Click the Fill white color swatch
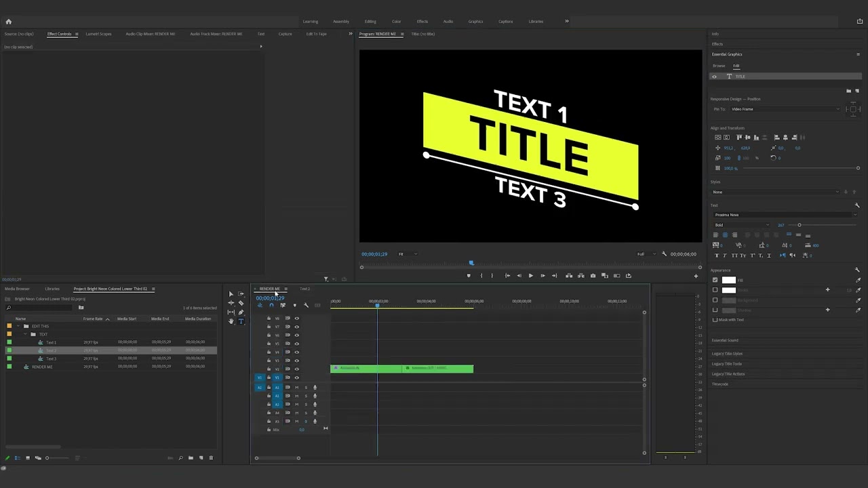The image size is (868, 488). coord(728,280)
